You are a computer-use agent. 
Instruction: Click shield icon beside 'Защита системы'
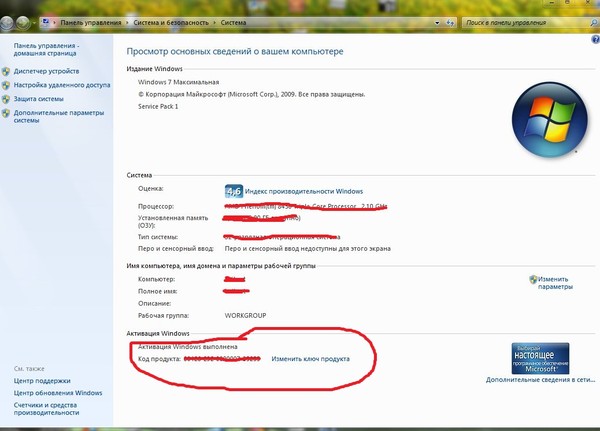(6, 99)
